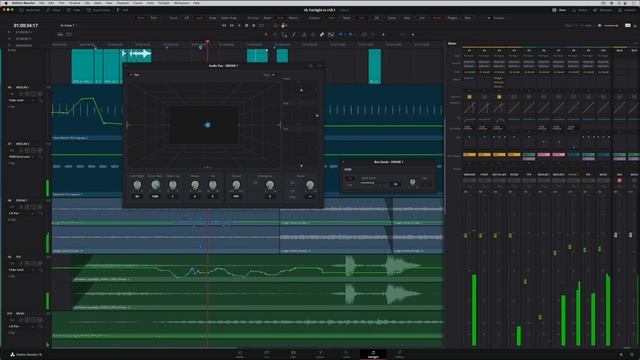
Task: Toggle the Meters panel button
Action: tap(580, 10)
